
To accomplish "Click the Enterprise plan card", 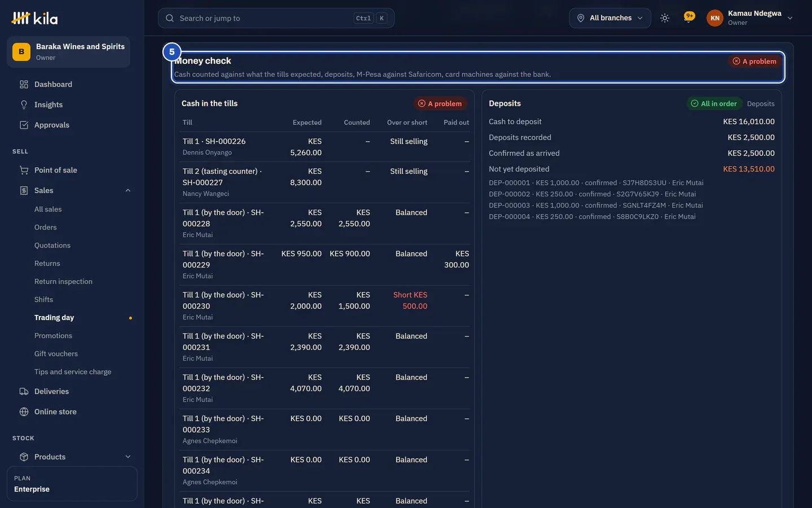I will pos(72,484).
